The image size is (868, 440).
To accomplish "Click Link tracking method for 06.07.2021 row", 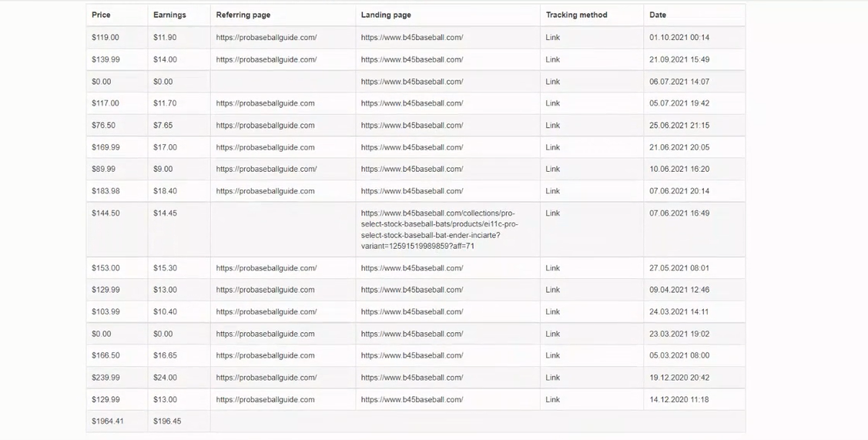I will click(552, 82).
